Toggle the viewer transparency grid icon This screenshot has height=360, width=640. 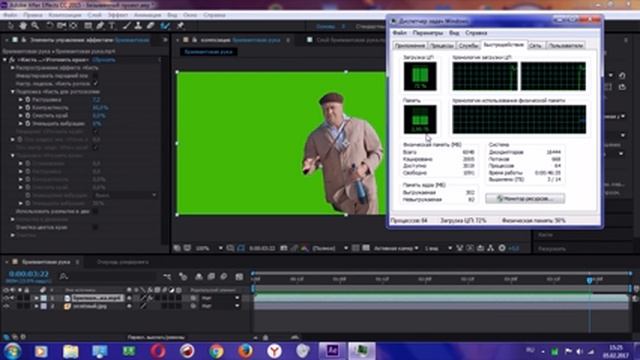click(366, 248)
